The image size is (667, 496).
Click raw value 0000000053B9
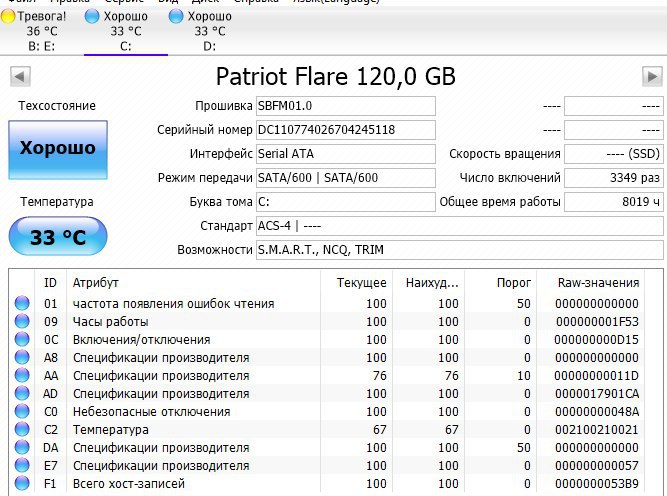tap(597, 484)
